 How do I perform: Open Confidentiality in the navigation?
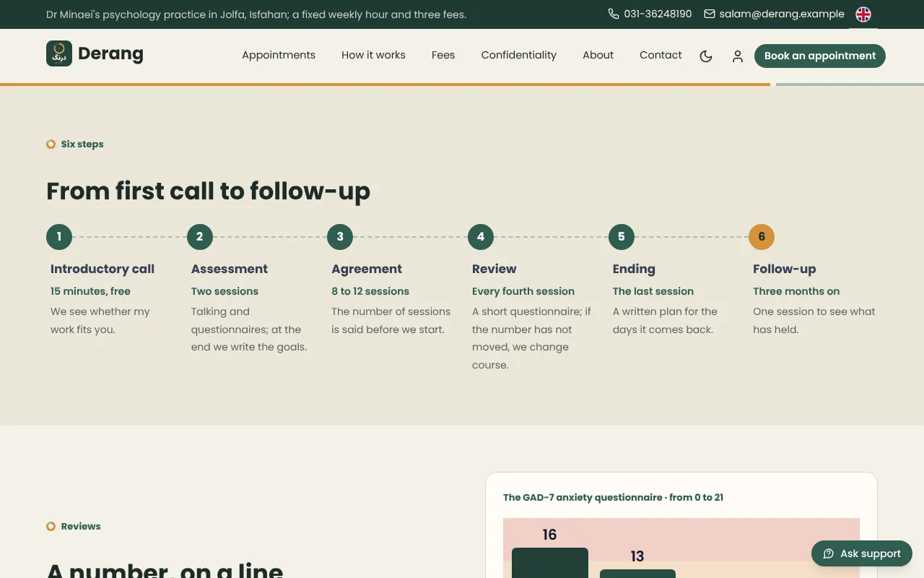point(519,55)
